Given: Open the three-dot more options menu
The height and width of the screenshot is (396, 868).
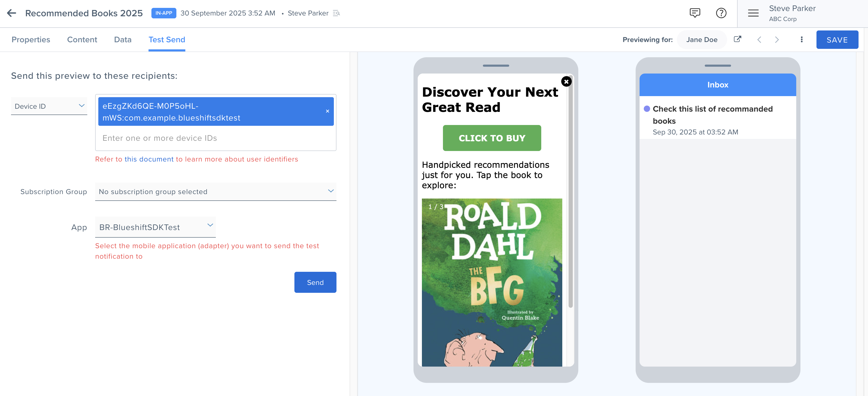Looking at the screenshot, I should click(801, 40).
